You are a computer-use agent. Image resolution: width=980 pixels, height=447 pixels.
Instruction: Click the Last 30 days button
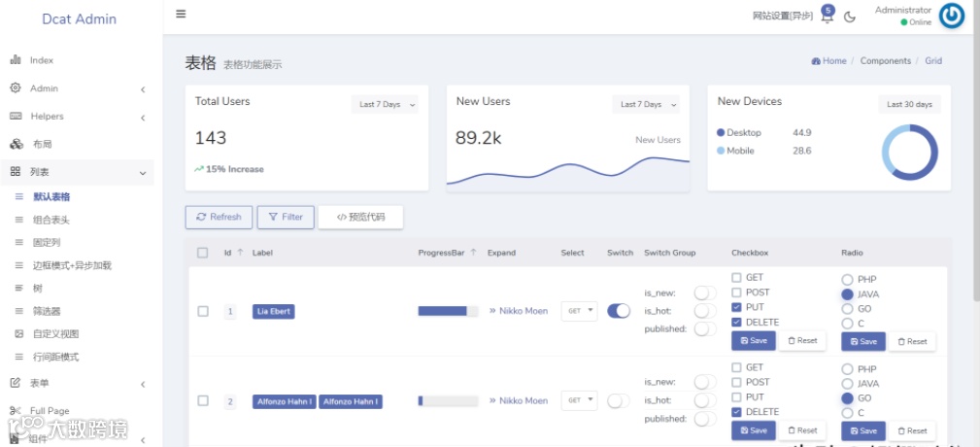click(909, 104)
